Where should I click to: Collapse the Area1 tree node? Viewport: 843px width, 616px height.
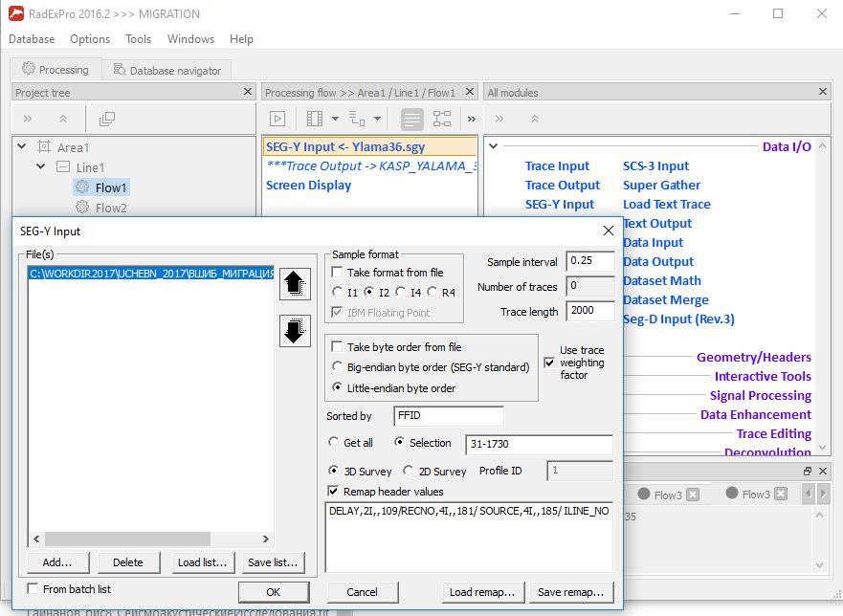21,146
